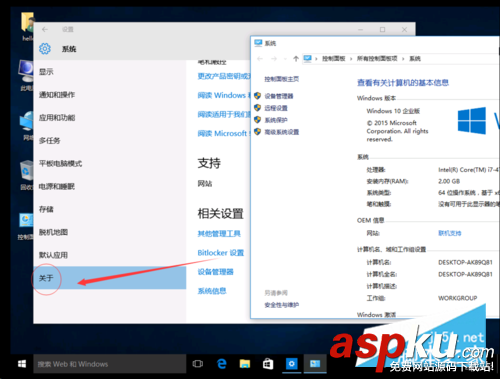Minimize the Settings window
The height and width of the screenshot is (379, 500).
click(360, 29)
